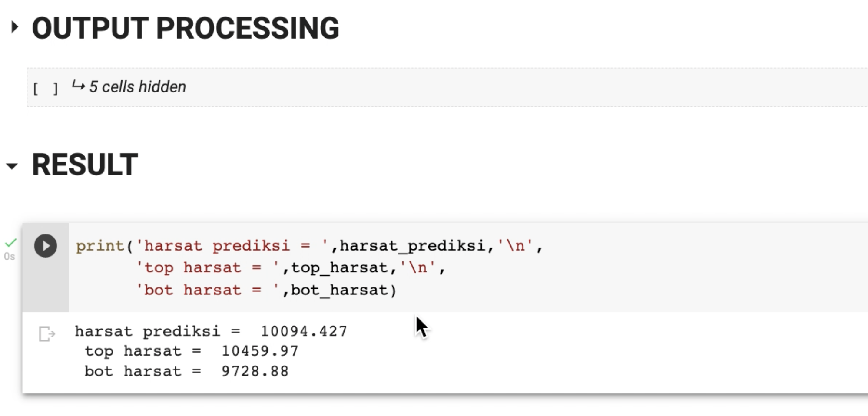Reveal the "5 cells hidden" text link
Viewport: 868px width, 416px height.
137,87
